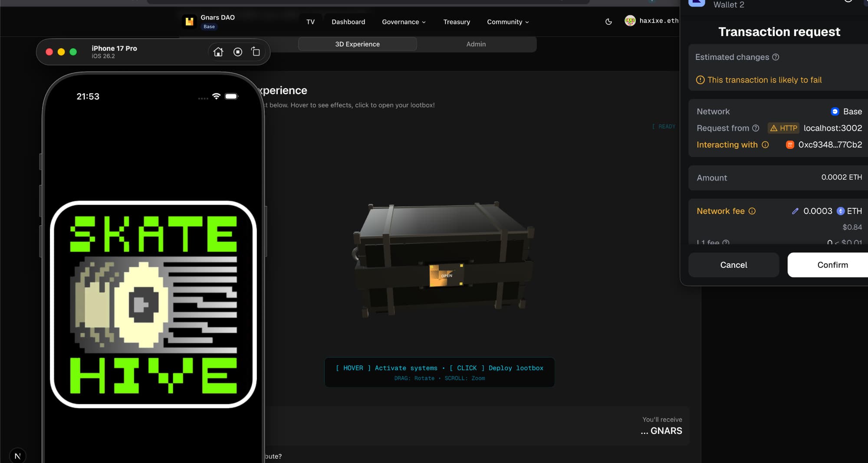Image resolution: width=868 pixels, height=463 pixels.
Task: Cancel the transaction request
Action: [x=733, y=265]
